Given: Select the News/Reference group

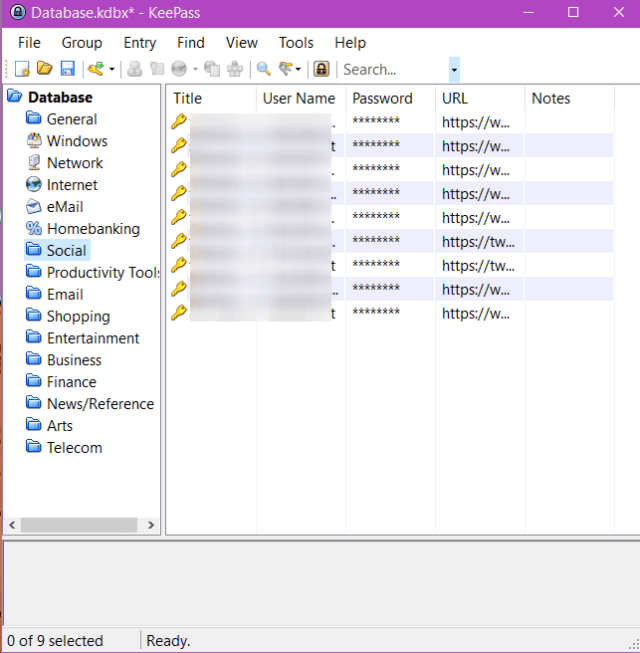Looking at the screenshot, I should 100,404.
